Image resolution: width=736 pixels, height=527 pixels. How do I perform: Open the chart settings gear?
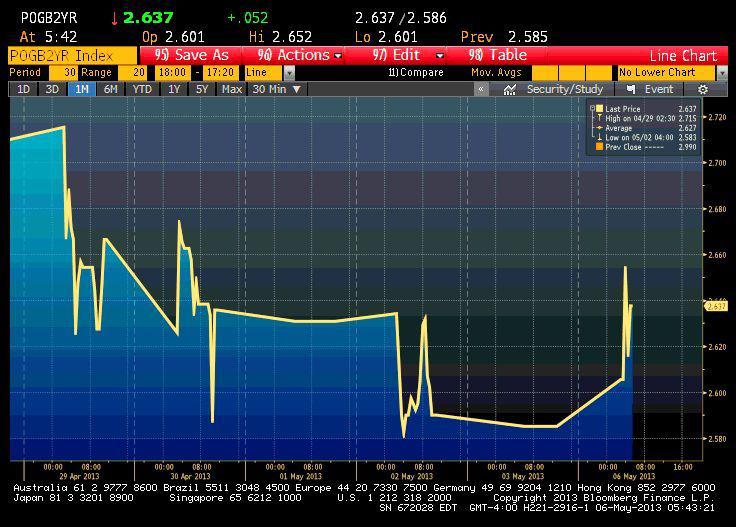(703, 89)
